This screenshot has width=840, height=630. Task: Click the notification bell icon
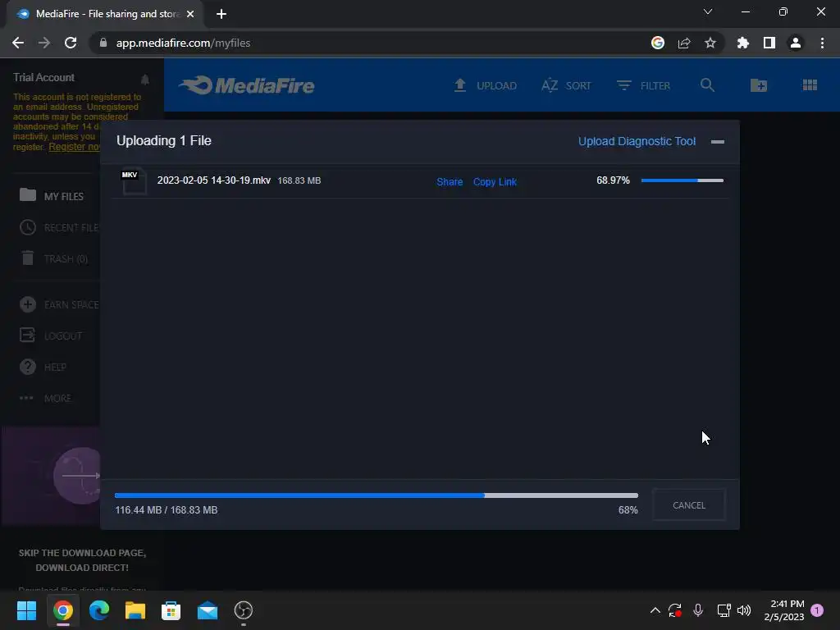click(144, 80)
